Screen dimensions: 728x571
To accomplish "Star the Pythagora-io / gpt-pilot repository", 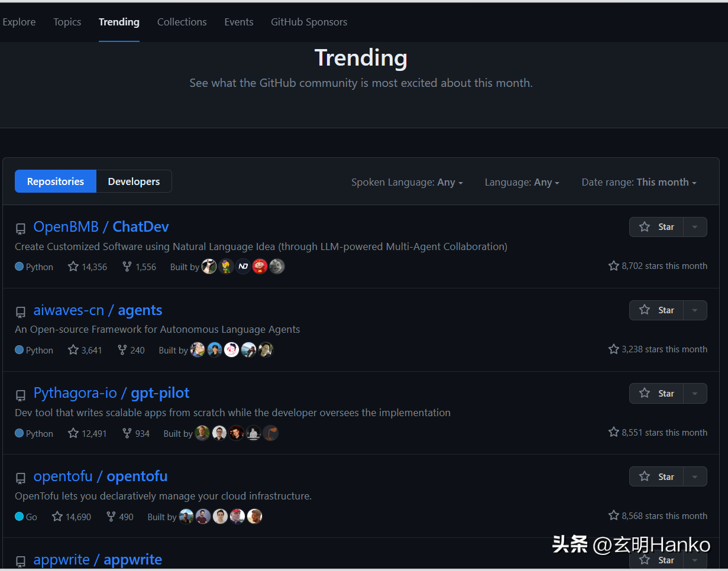I will 656,394.
